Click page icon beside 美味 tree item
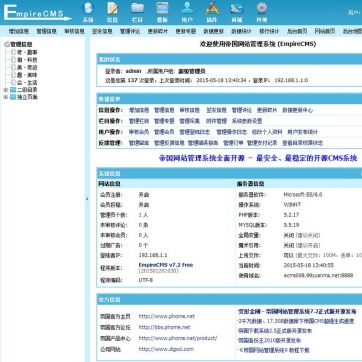This screenshot has height=362, width=362. pyautogui.click(x=13, y=75)
